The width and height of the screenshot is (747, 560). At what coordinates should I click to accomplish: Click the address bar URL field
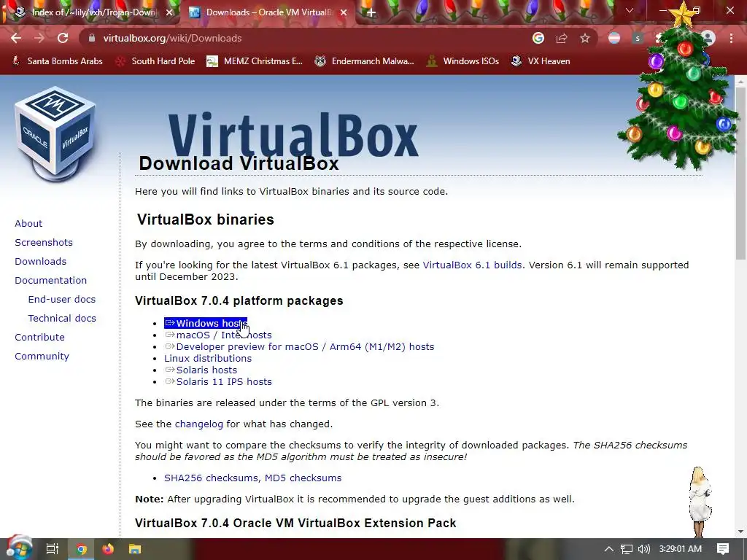[305, 38]
